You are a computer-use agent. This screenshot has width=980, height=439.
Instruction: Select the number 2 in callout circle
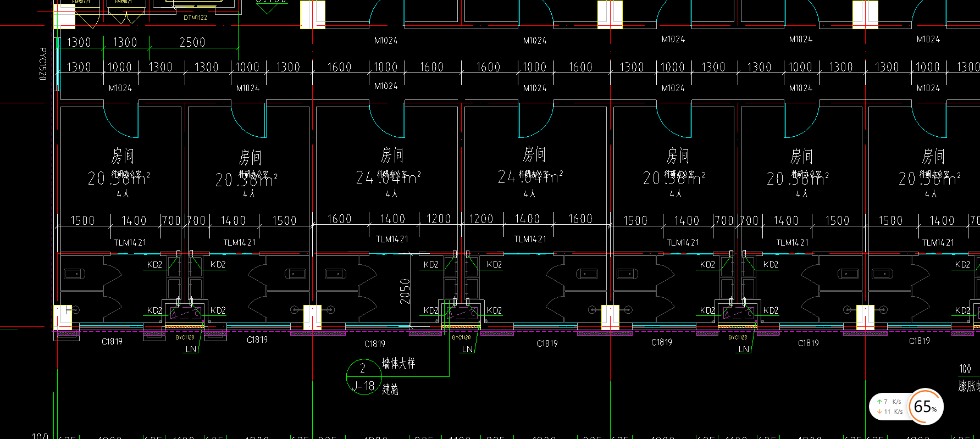363,368
